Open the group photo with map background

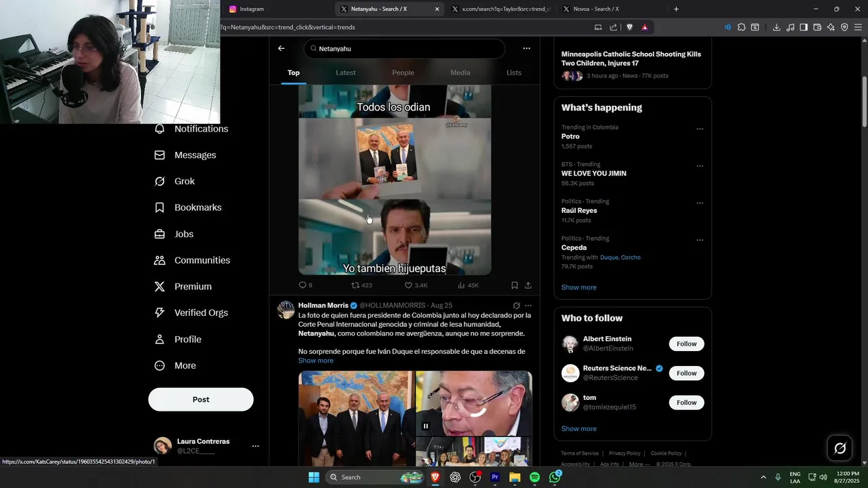tap(356, 418)
